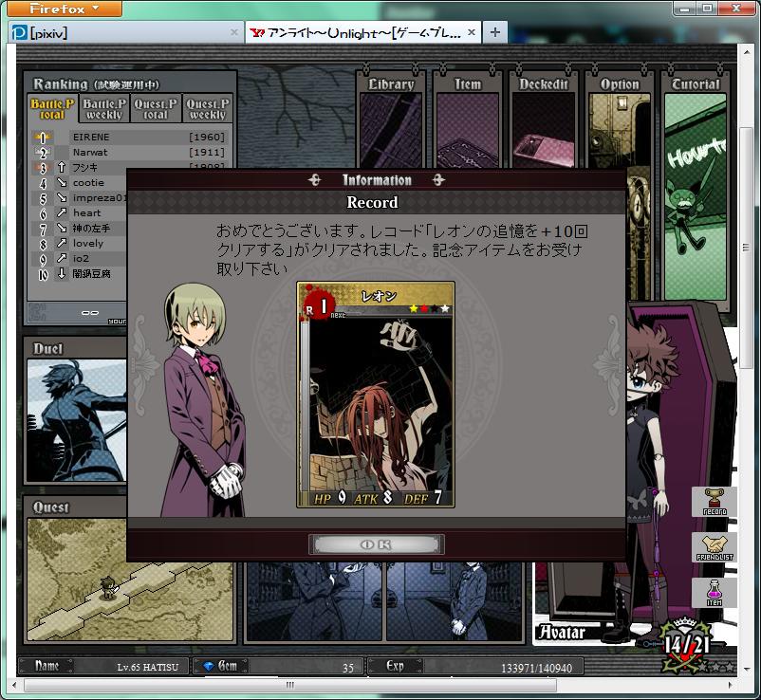
Task: Open the Firefox application menu
Action: click(x=65, y=9)
